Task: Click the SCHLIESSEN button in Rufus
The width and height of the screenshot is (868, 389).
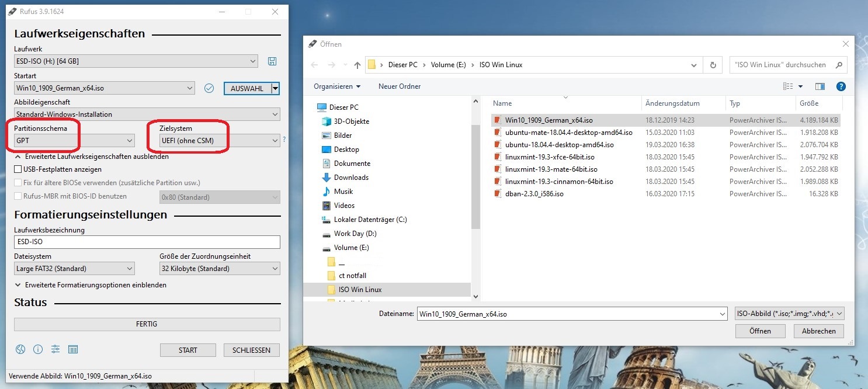Action: (x=252, y=350)
